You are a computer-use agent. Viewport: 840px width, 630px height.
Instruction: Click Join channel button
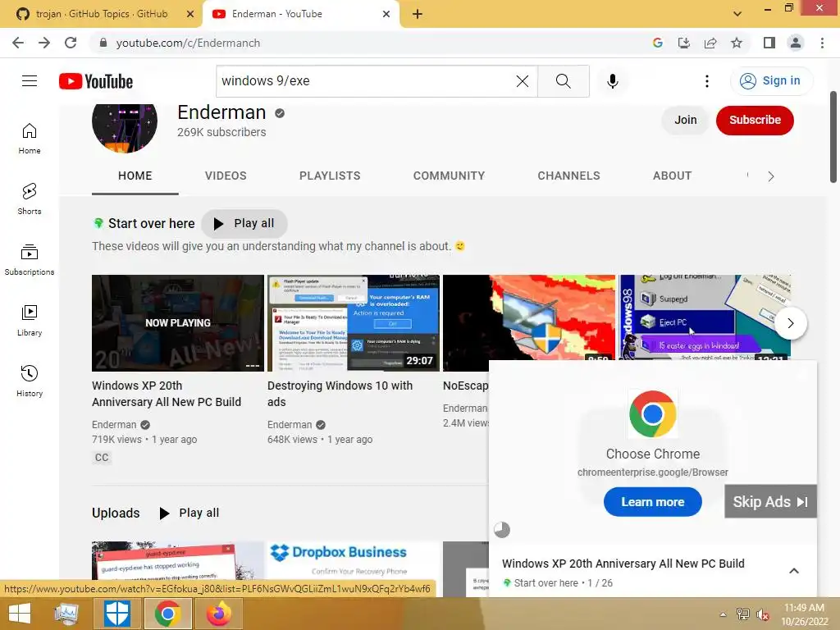pyautogui.click(x=685, y=120)
